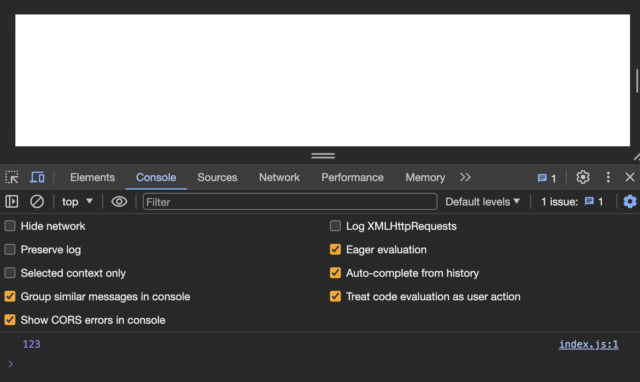640x382 pixels.
Task: Open the Memory tab
Action: pos(425,178)
